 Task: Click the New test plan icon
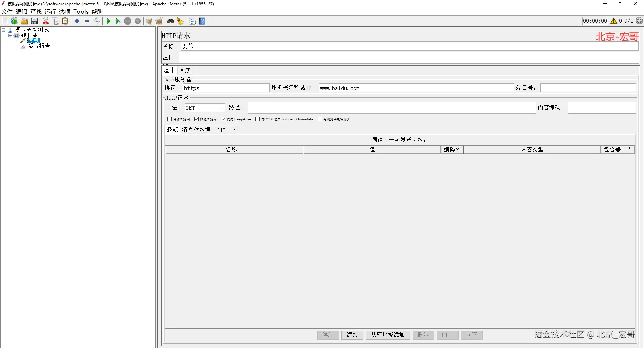click(5, 21)
